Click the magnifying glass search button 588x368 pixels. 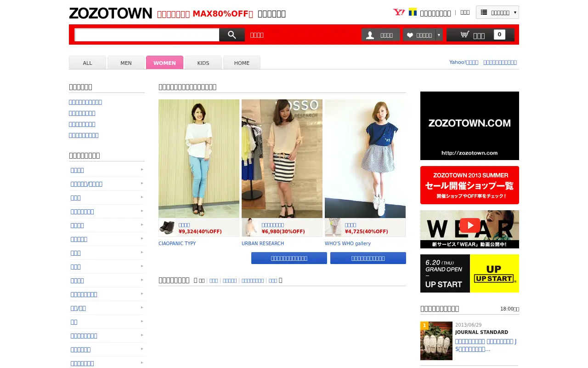pos(232,35)
